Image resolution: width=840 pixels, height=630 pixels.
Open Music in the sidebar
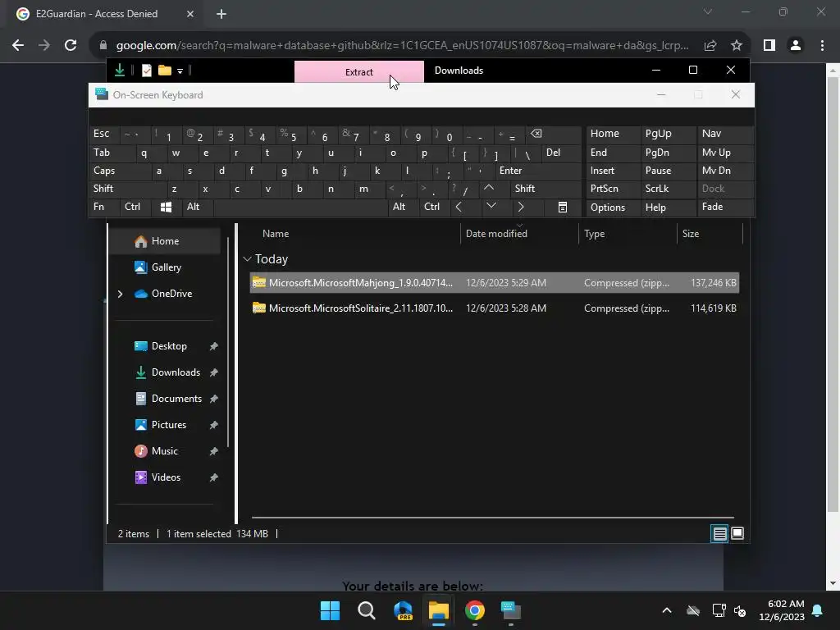click(x=164, y=451)
